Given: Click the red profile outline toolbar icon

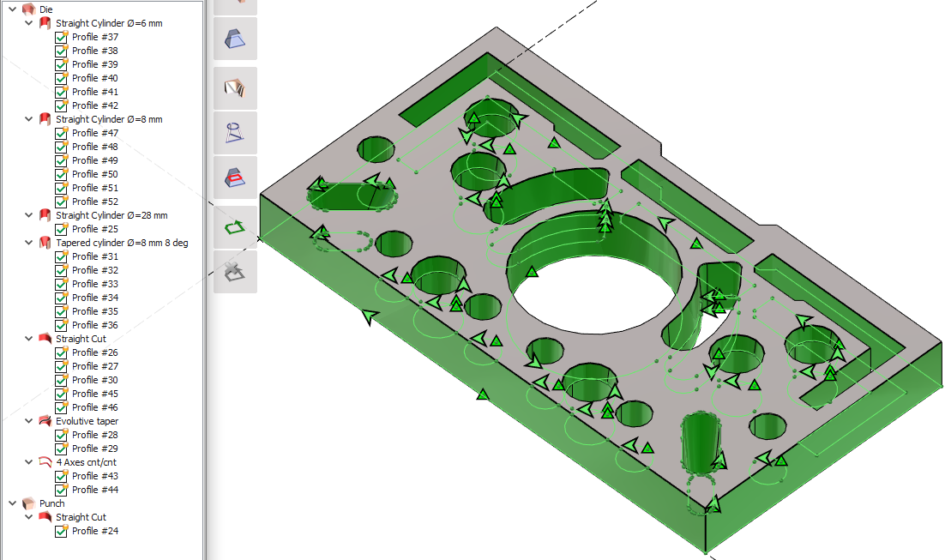Looking at the screenshot, I should click(x=235, y=178).
